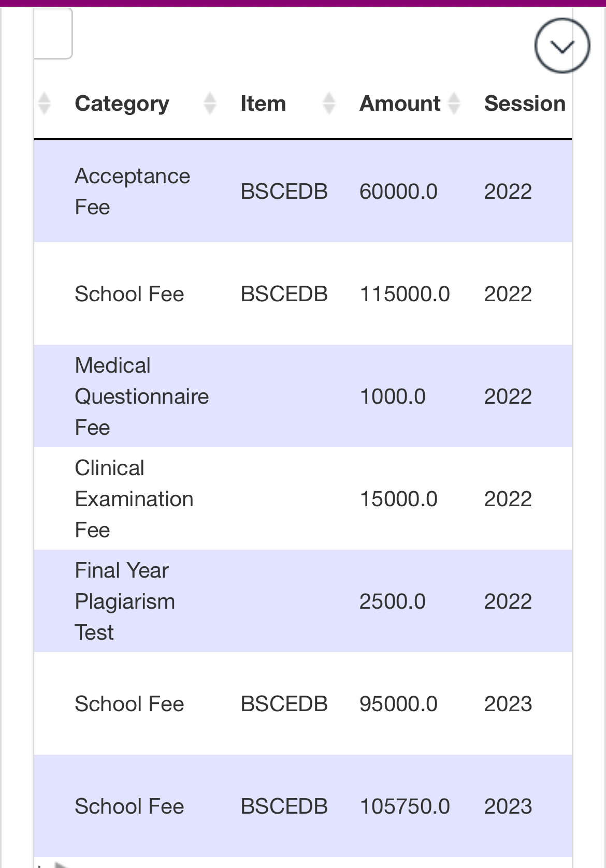
Task: Click the 2500.0 amount cell
Action: 392,601
